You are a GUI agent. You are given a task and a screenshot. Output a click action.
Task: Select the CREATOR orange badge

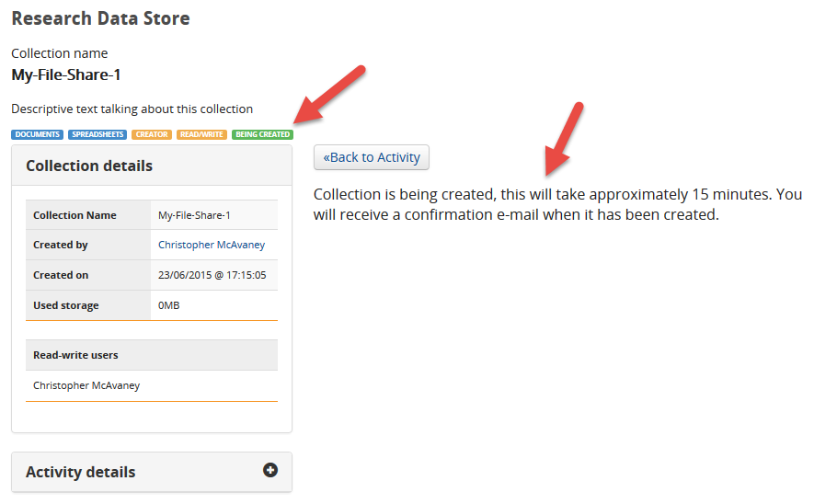152,134
